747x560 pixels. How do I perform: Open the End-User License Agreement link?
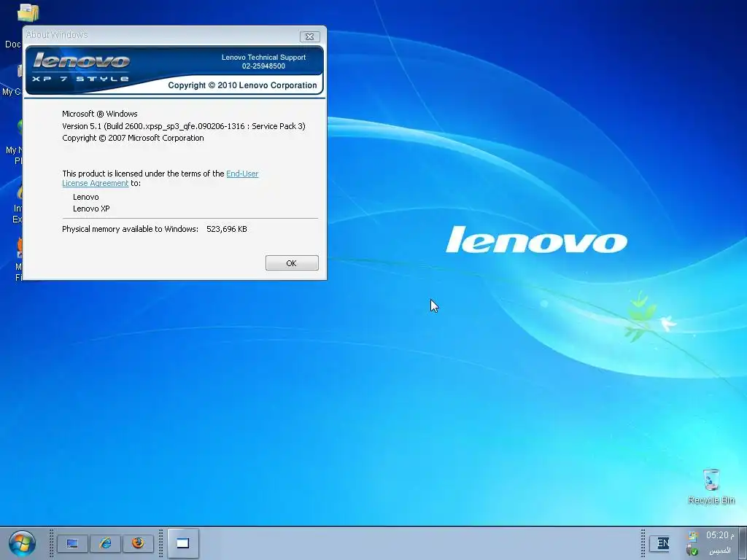242,174
